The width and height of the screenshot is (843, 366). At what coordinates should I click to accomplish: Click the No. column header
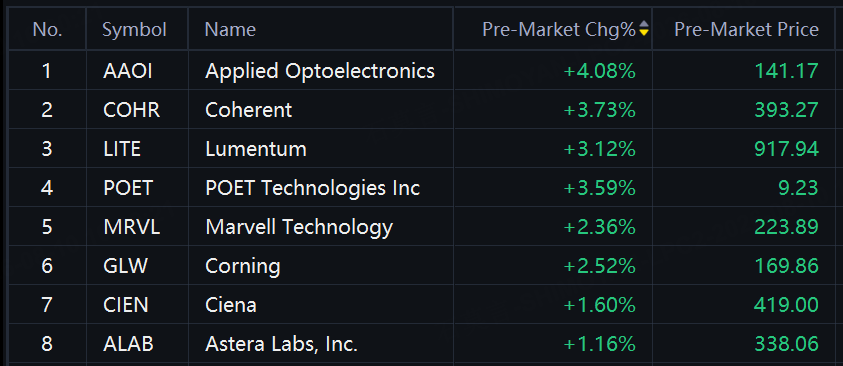pos(47,29)
